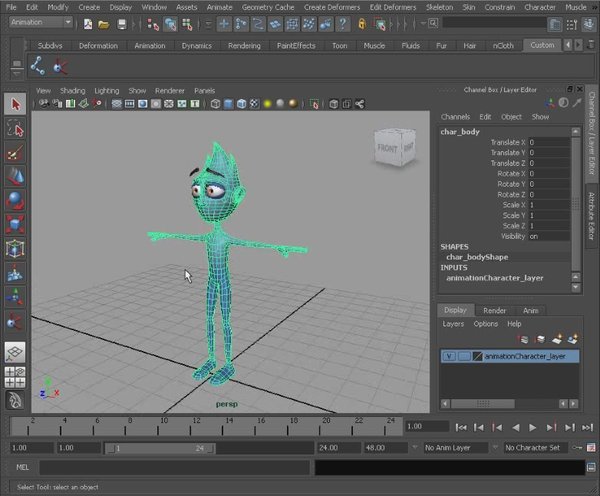
Task: Click the Scale tool cube icon
Action: coord(15,224)
